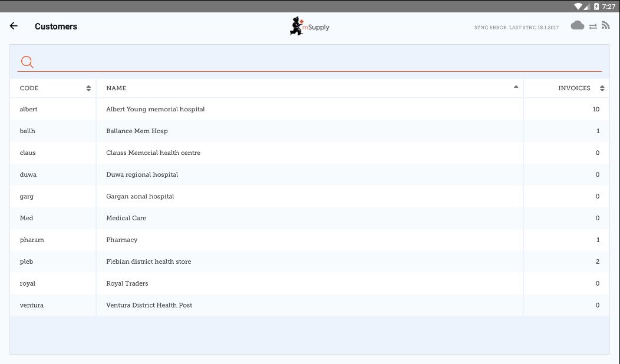Click the cellular signal icon
The image size is (620, 364).
pos(587,6)
